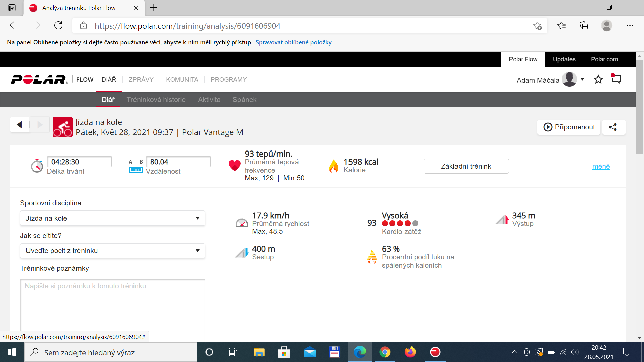This screenshot has width=644, height=362.
Task: Open the ZPRÁVY menu item
Action: [x=141, y=80]
